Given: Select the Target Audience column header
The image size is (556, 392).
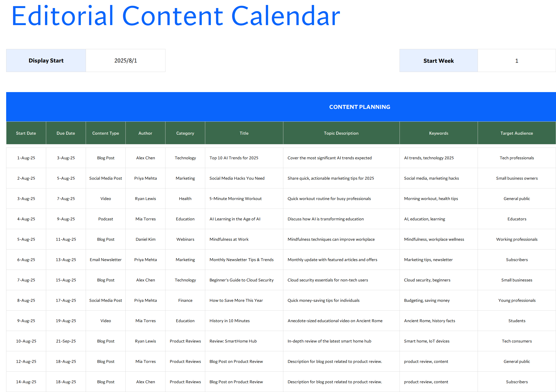Looking at the screenshot, I should (x=517, y=133).
